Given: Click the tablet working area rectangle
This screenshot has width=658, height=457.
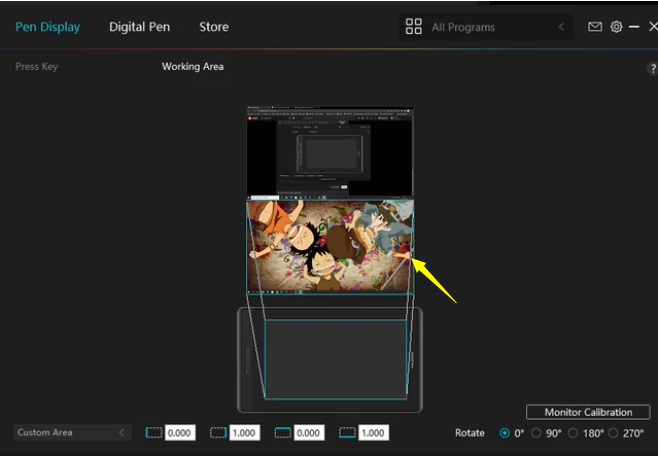Looking at the screenshot, I should coord(336,359).
